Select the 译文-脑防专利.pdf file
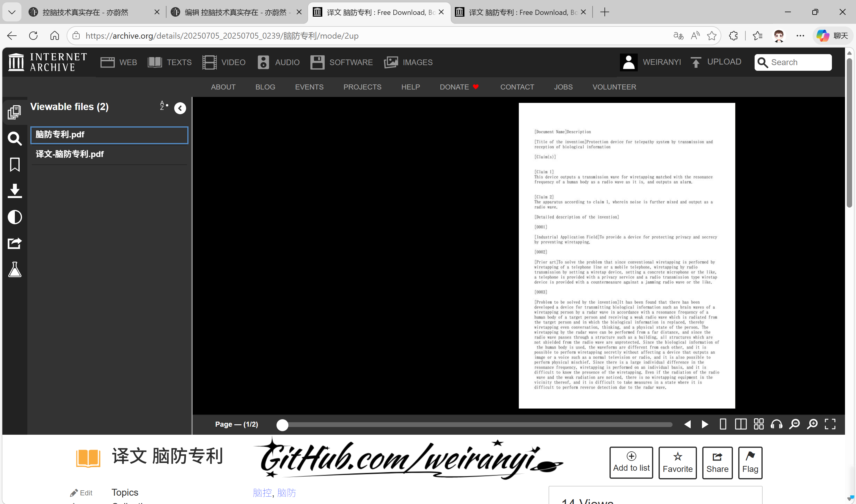 (x=69, y=154)
